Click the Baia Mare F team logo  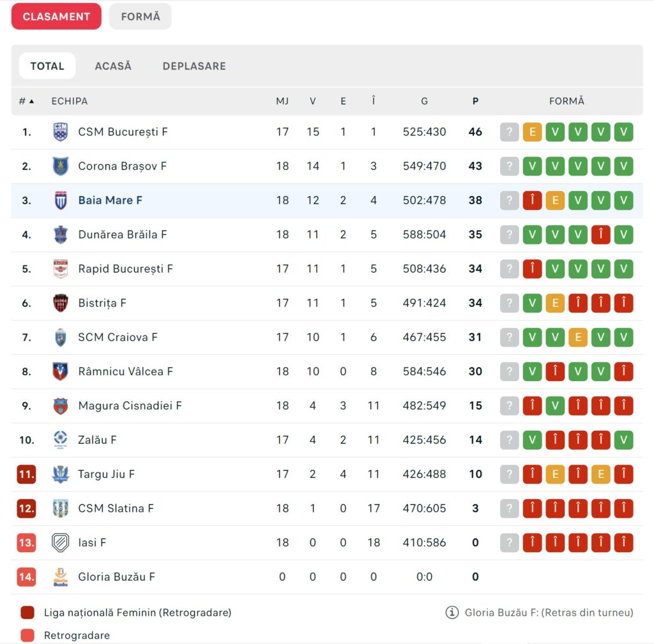(x=60, y=200)
